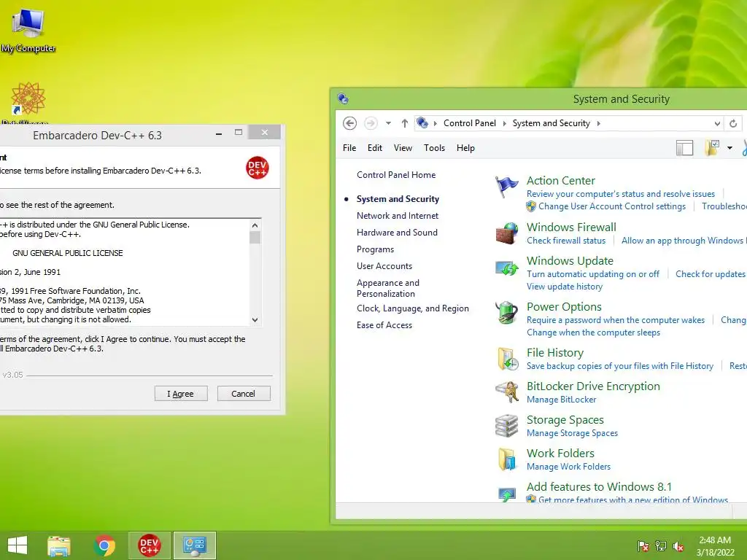Go back in the Control Panel window
This screenshot has width=747, height=560.
click(x=349, y=123)
